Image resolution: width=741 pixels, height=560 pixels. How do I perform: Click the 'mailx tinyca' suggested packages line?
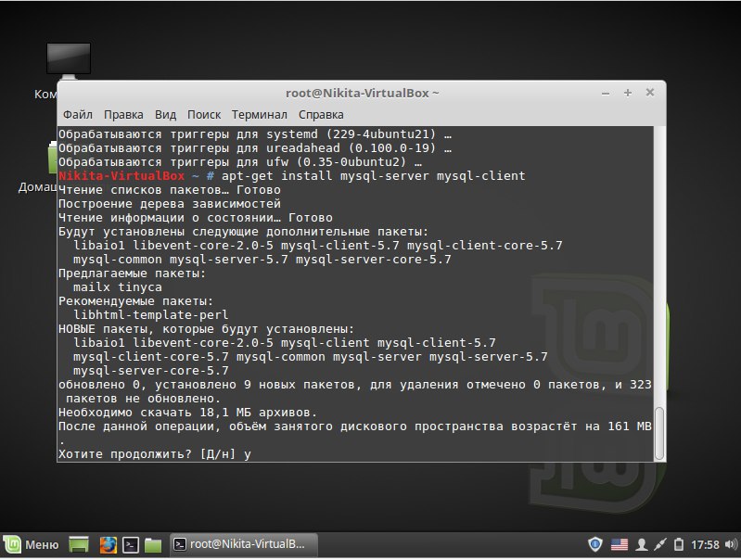pyautogui.click(x=117, y=286)
